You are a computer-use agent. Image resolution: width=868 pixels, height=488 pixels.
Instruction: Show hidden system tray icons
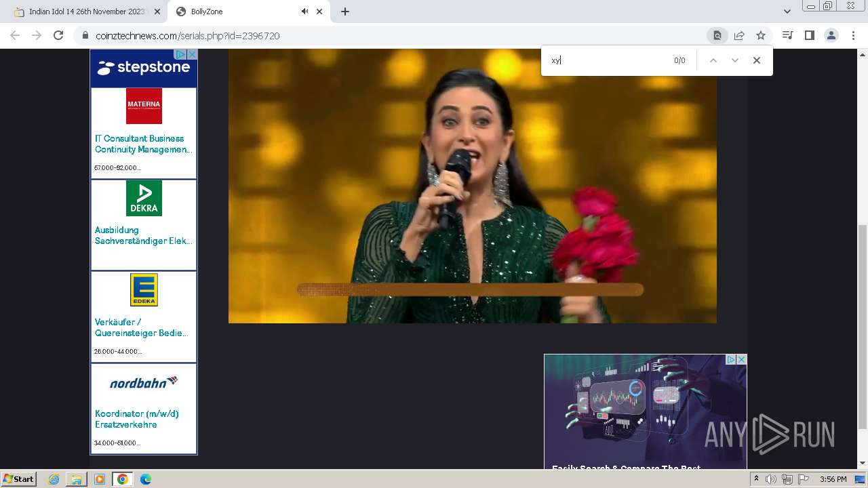tap(756, 479)
